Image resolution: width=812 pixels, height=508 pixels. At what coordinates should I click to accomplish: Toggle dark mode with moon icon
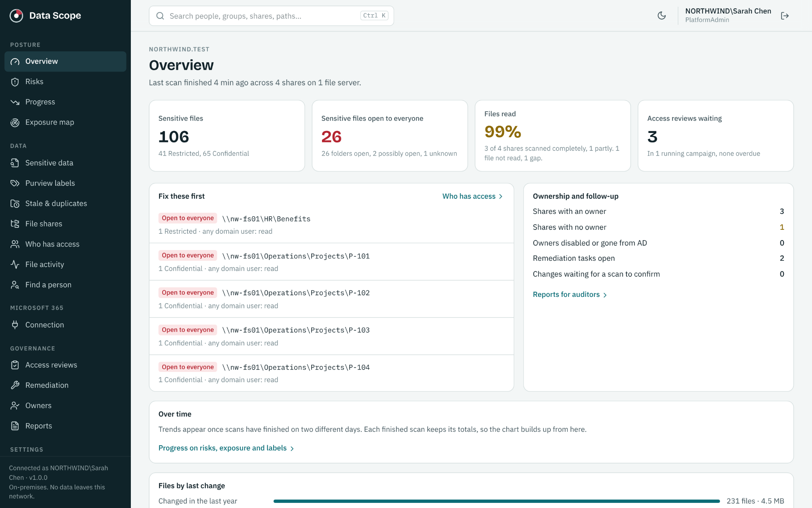pos(662,15)
